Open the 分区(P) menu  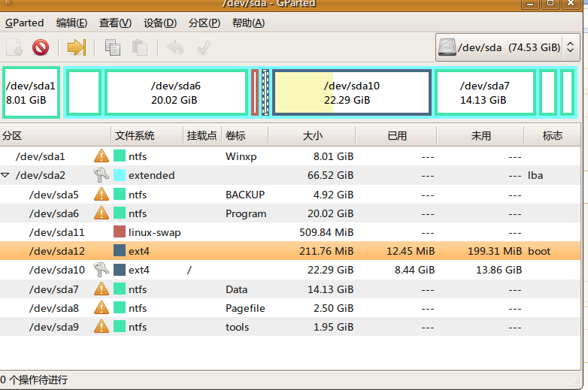[x=205, y=23]
